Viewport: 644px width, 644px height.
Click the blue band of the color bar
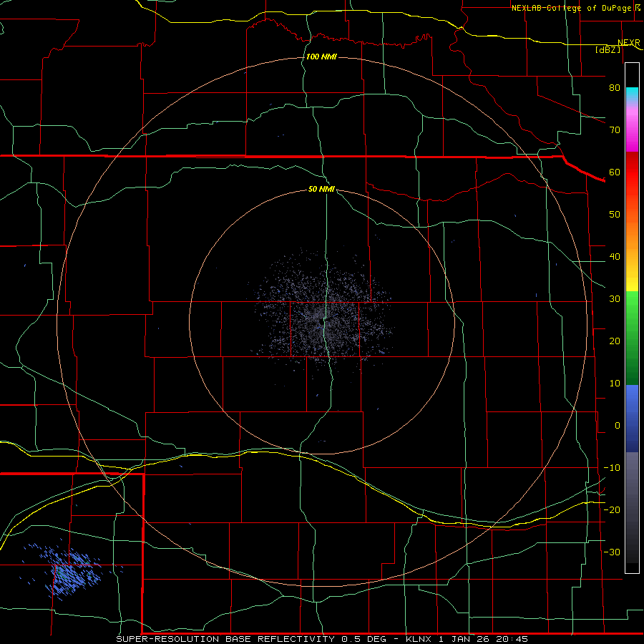[x=632, y=419]
